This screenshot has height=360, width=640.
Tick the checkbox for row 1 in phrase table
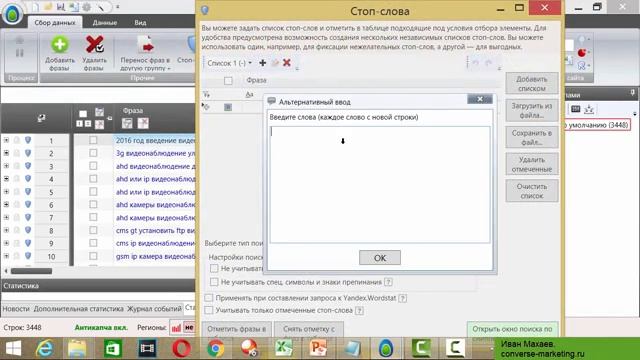[93, 140]
